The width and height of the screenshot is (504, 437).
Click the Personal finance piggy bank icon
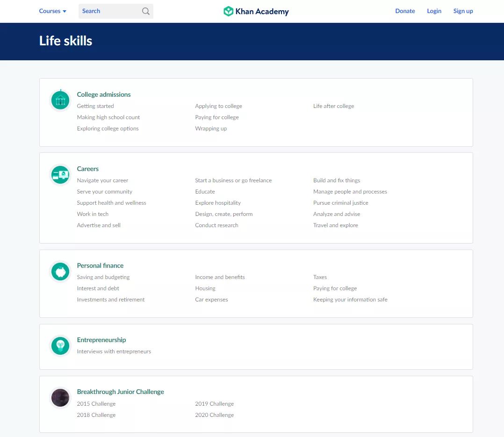tap(60, 272)
